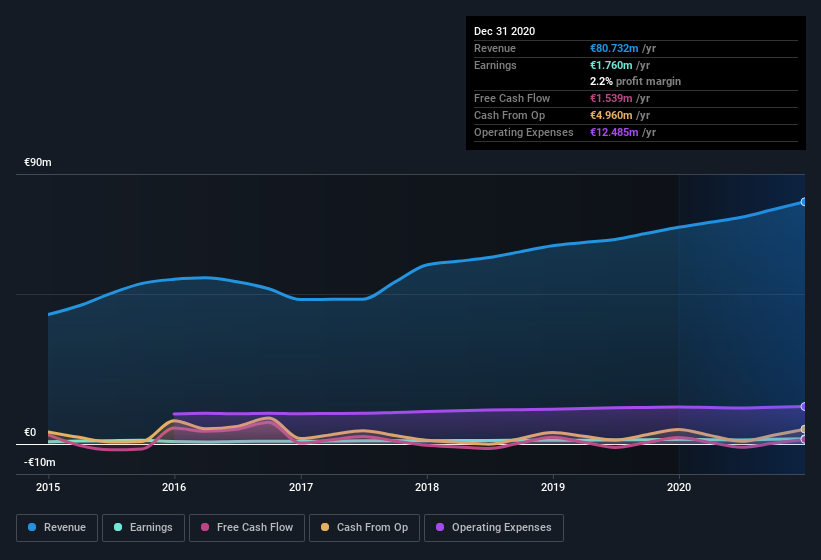
Task: Toggle the Revenue legend button
Action: coord(57,528)
